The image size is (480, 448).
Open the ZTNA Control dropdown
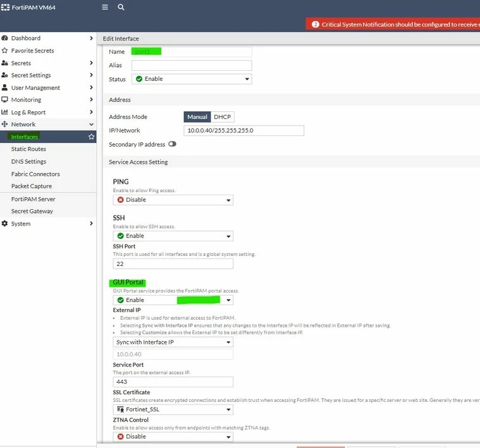[173, 437]
